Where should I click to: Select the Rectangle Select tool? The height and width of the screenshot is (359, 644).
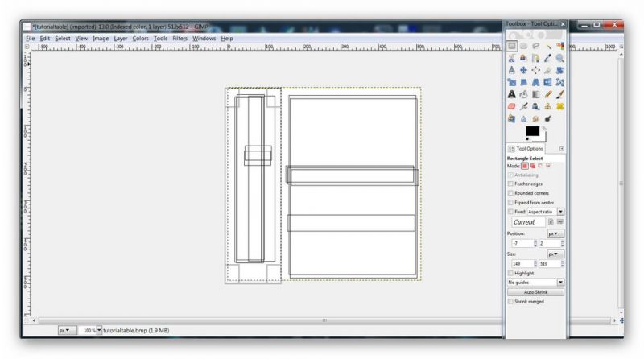click(511, 47)
